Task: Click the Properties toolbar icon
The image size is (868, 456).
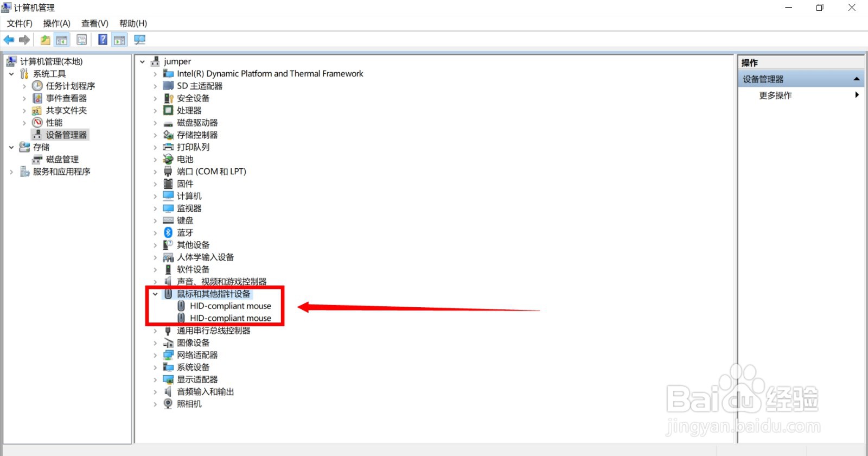Action: click(x=82, y=40)
